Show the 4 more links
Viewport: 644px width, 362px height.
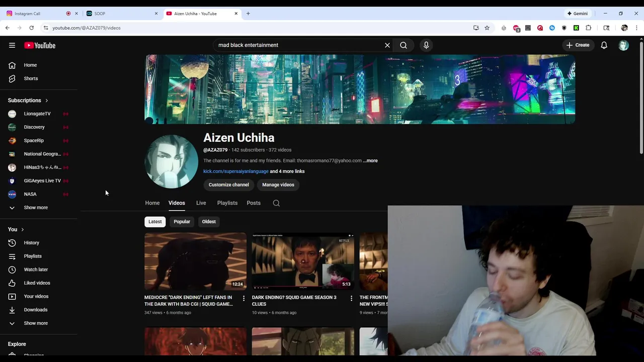pos(287,171)
